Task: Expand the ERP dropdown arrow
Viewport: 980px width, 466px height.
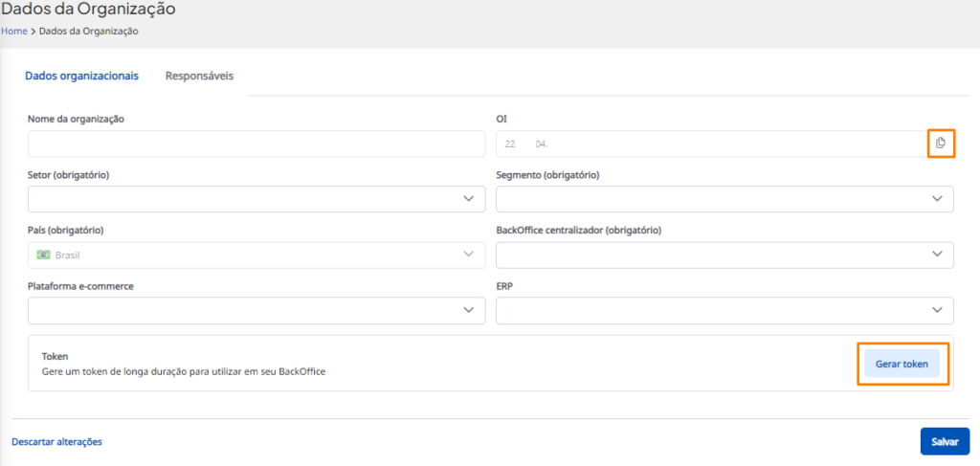Action: pyautogui.click(x=937, y=310)
